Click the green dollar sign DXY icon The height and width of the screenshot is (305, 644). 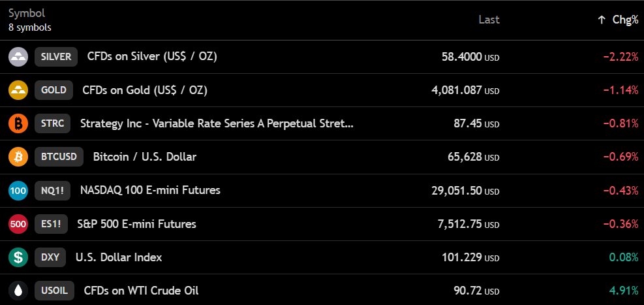pos(18,257)
